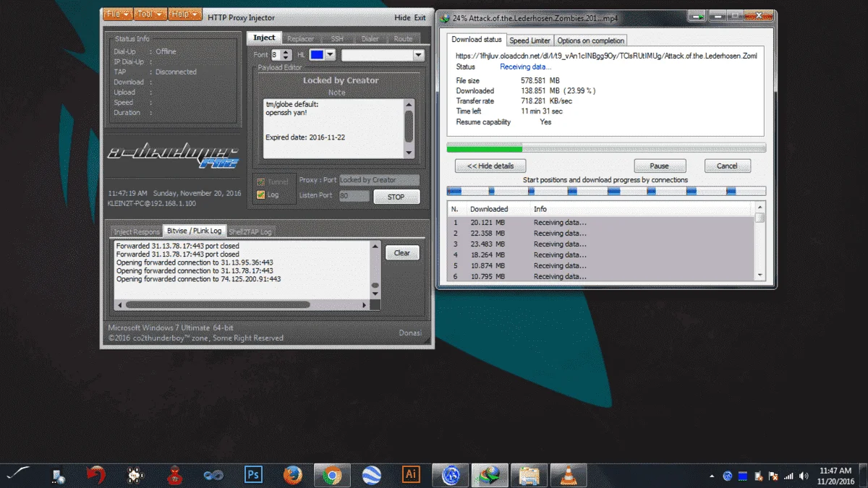This screenshot has height=488, width=868.
Task: Click the log pane horizontal scrollbar
Action: coord(244,304)
